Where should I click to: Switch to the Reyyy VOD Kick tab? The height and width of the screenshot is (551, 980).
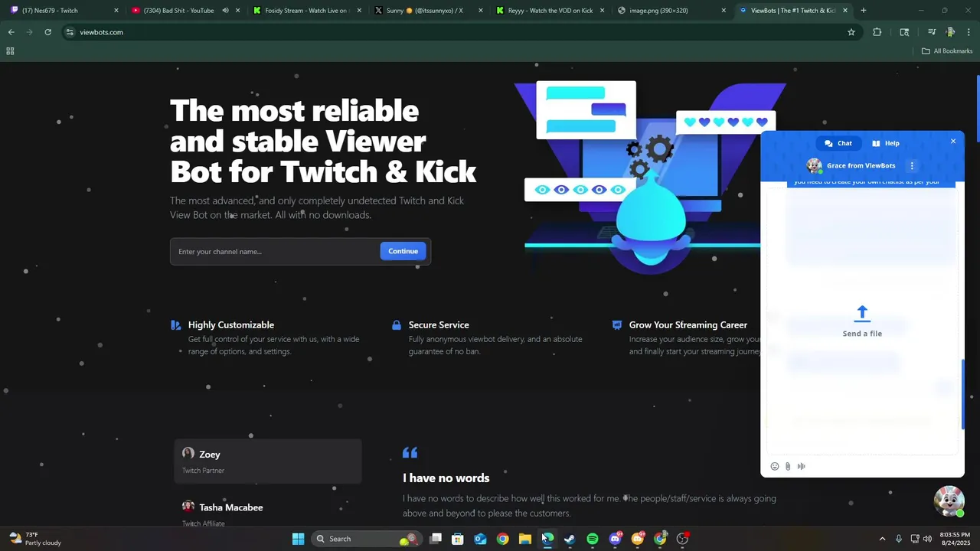click(x=548, y=11)
